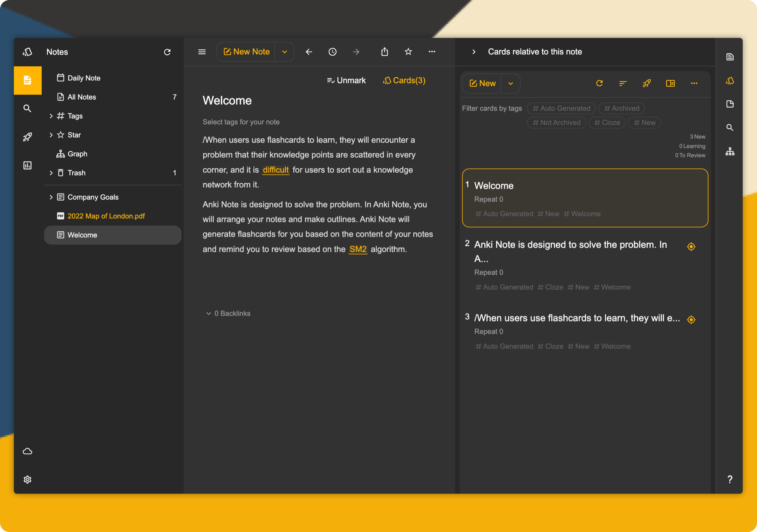Refresh the cards list
The width and height of the screenshot is (757, 532).
click(x=599, y=83)
